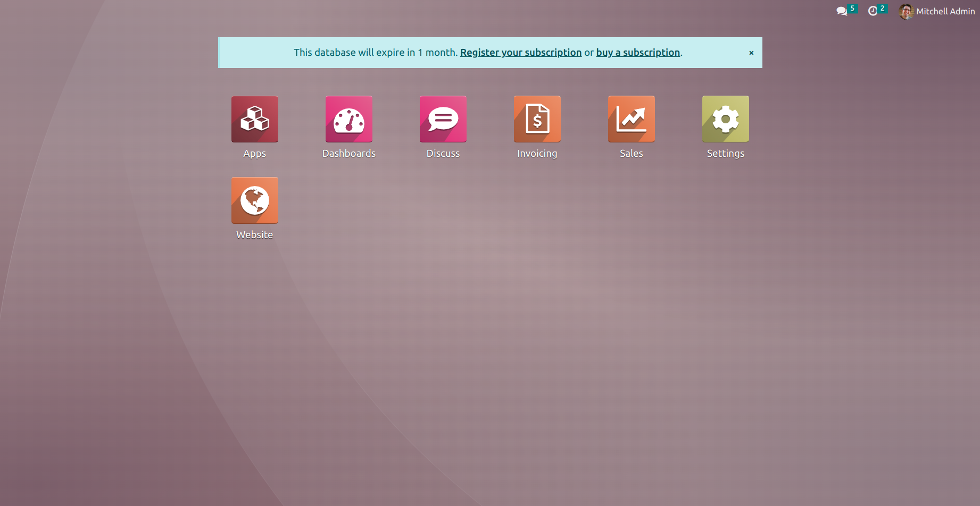Screen dimensions: 980x506
Task: Open the Mitchell Admin user menu
Action: 937,11
